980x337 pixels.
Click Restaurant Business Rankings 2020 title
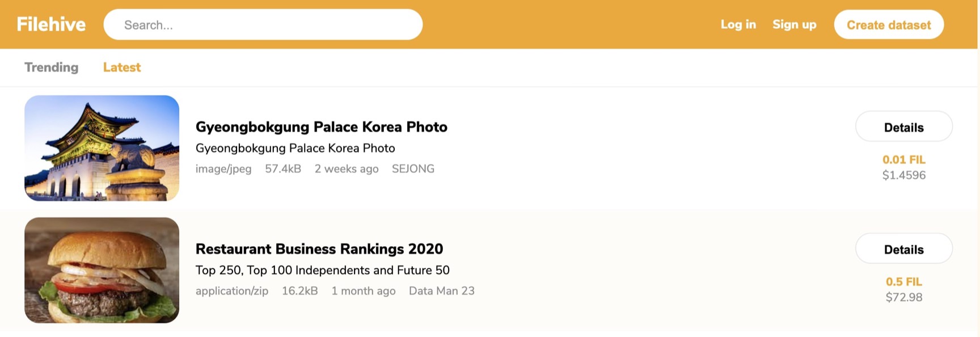[x=319, y=249]
